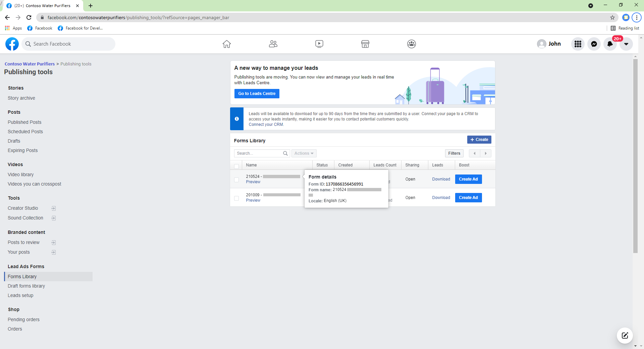Click the Go to Leads Centre button

pyautogui.click(x=257, y=94)
